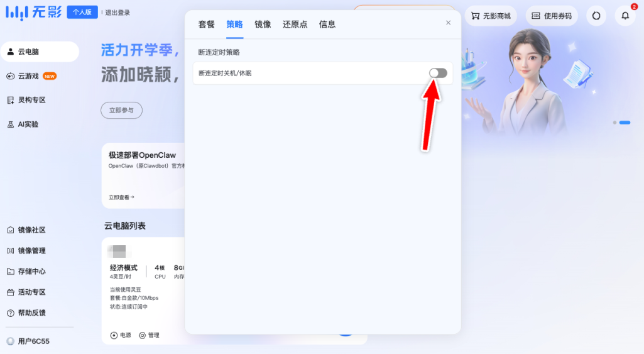This screenshot has height=354, width=644.
Task: Click the 活动专区 gift icon
Action: point(11,292)
